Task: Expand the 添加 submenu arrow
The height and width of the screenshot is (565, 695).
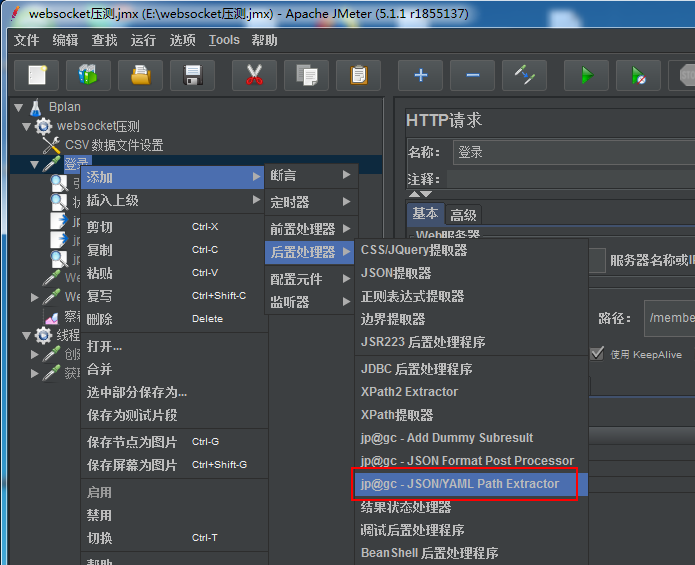Action: (256, 177)
